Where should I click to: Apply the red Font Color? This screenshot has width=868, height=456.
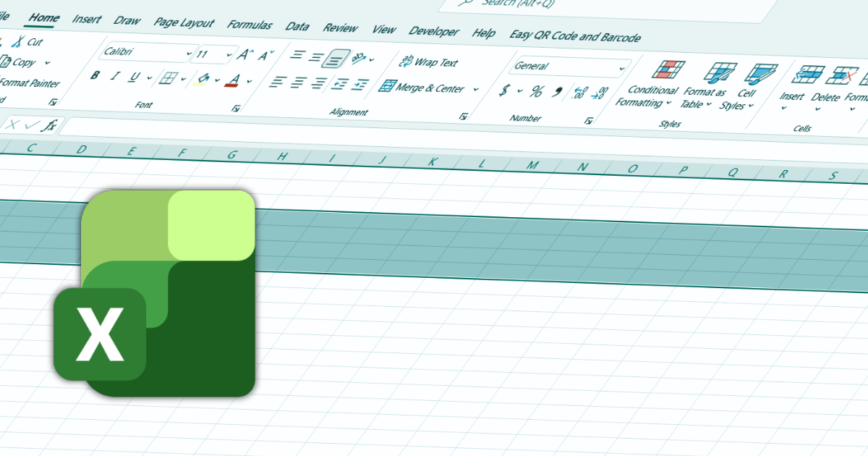click(x=233, y=80)
